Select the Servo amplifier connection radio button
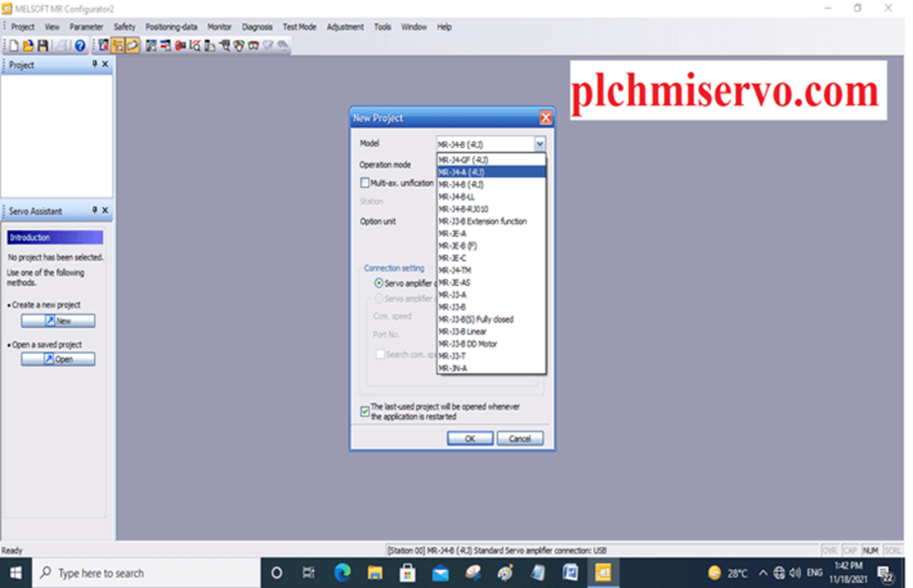This screenshot has width=913, height=588. pyautogui.click(x=378, y=282)
